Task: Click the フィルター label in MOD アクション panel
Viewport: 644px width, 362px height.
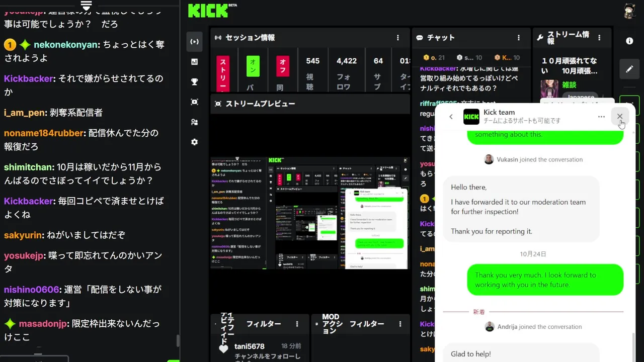Action: click(367, 324)
